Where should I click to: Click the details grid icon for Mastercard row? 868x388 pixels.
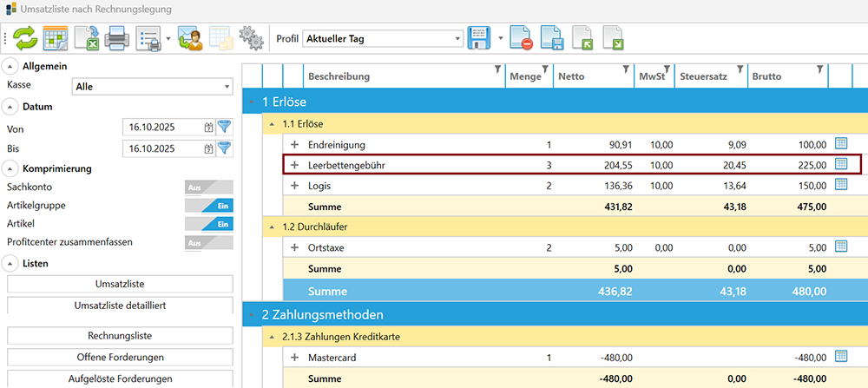coord(840,357)
